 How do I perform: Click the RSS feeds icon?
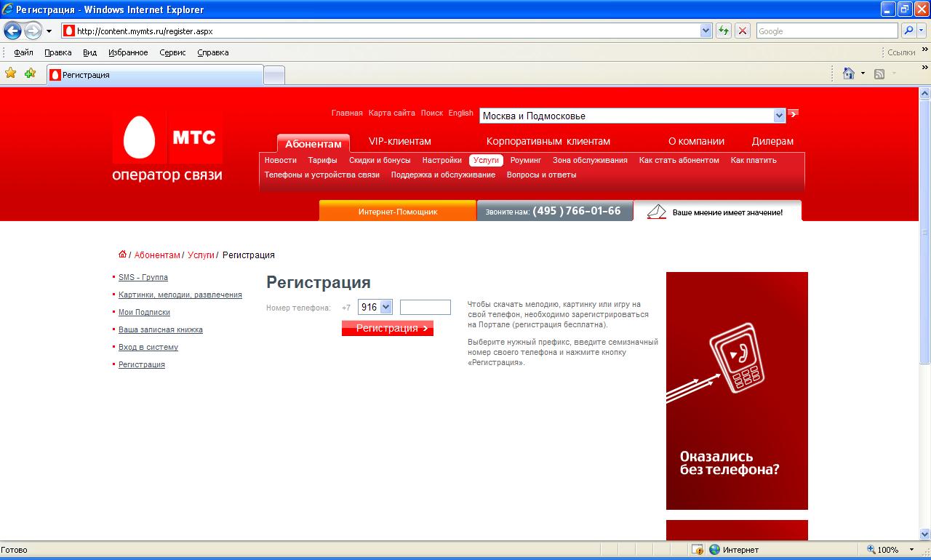pos(879,73)
